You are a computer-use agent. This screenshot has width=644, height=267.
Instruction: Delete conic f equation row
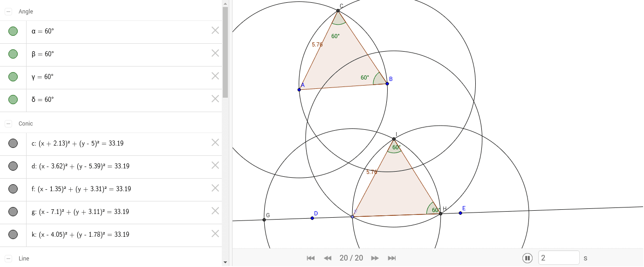coord(215,188)
